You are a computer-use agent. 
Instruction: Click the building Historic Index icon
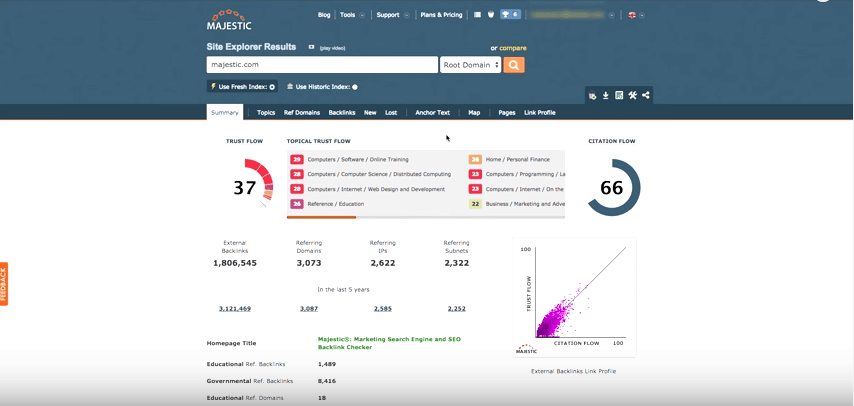(x=290, y=87)
